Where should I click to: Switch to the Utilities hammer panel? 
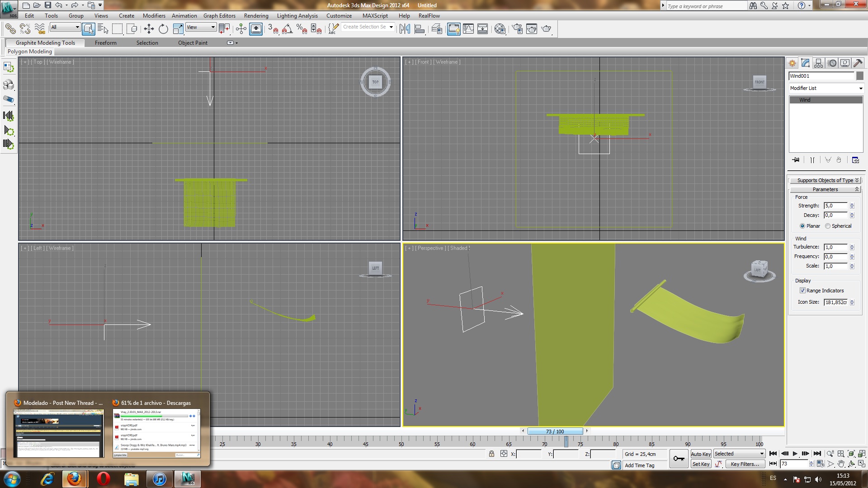(x=858, y=63)
